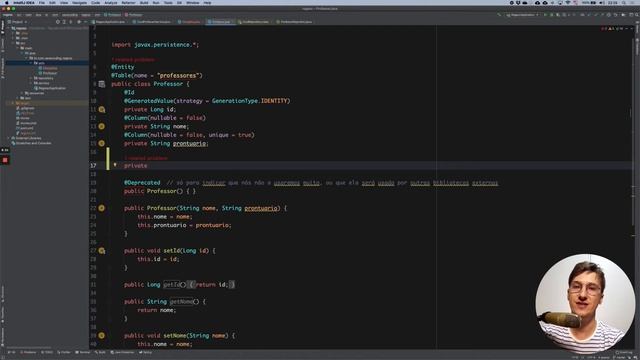Click the Wi-Fi icon in the macOS menu bar
The image size is (640, 360).
point(568,2)
